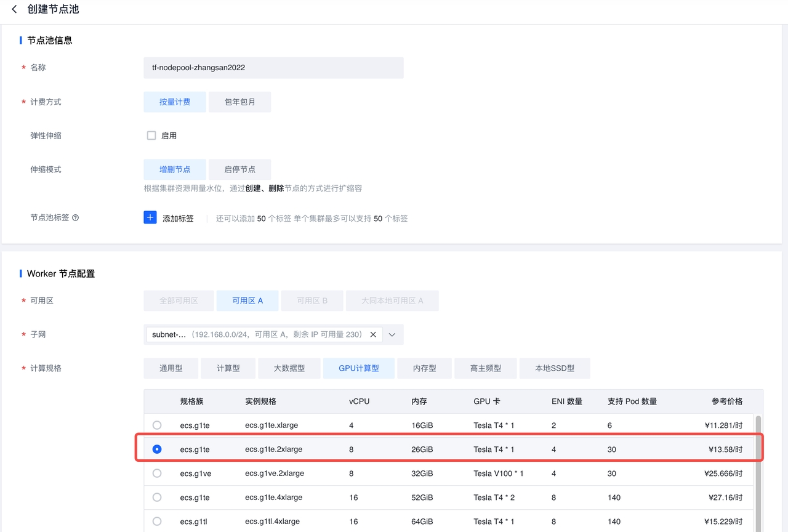
Task: Choose the 启停节点 scaling mode
Action: pos(239,169)
